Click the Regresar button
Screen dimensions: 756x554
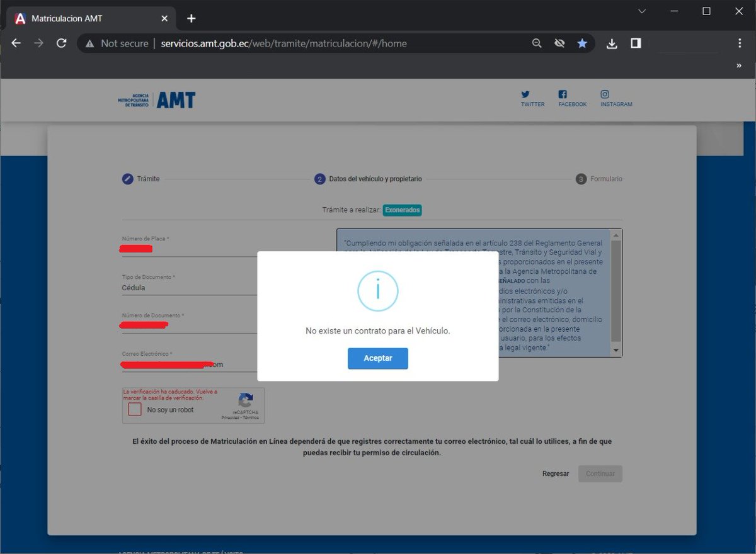pos(556,473)
